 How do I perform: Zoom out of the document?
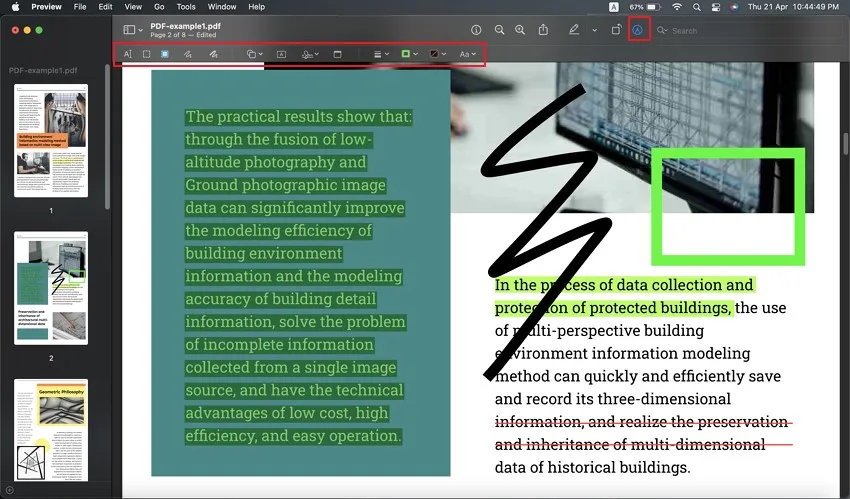click(499, 30)
